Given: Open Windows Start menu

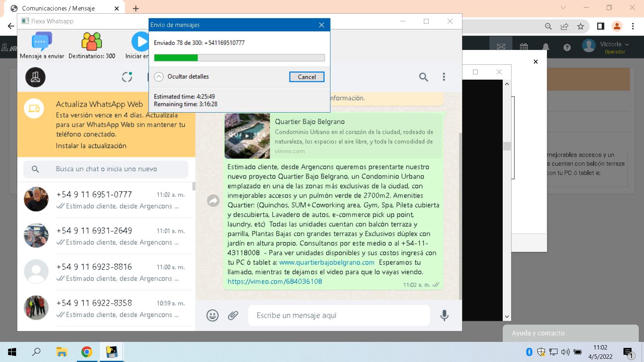Looking at the screenshot, I should tap(12, 352).
